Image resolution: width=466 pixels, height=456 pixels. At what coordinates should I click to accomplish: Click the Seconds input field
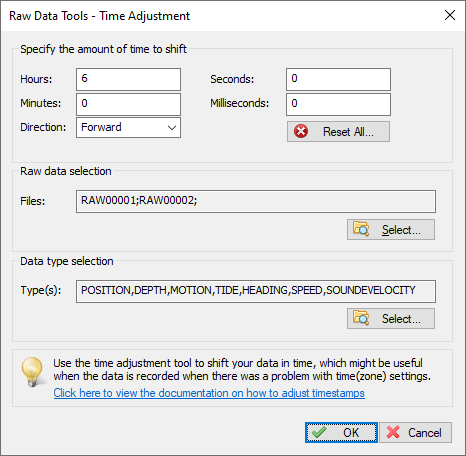coord(338,79)
